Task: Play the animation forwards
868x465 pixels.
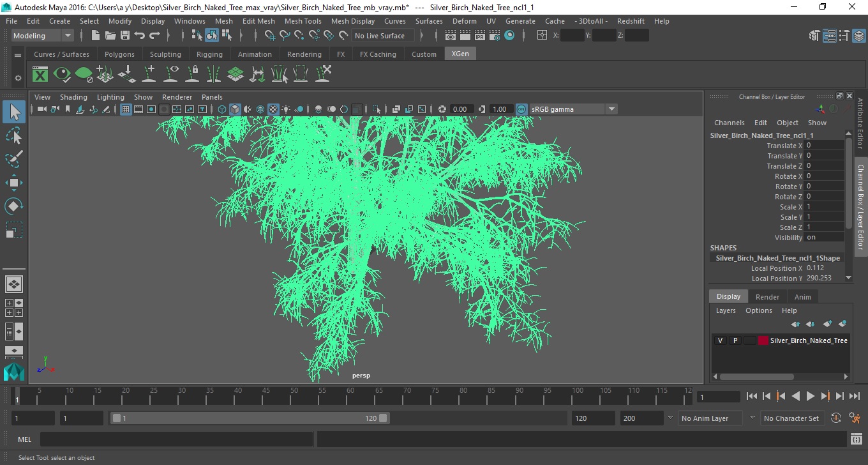Action: click(810, 397)
